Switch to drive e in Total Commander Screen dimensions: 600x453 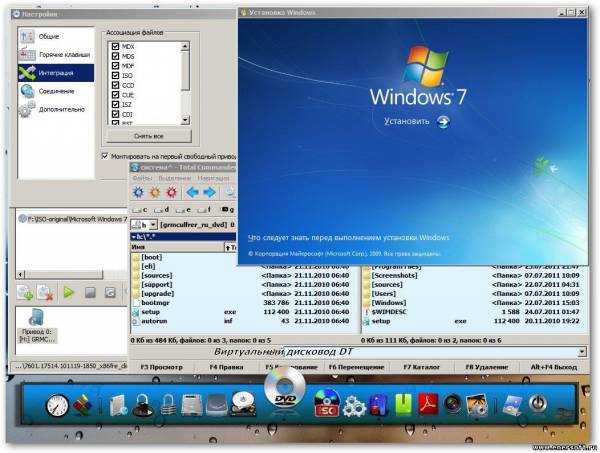(x=183, y=210)
